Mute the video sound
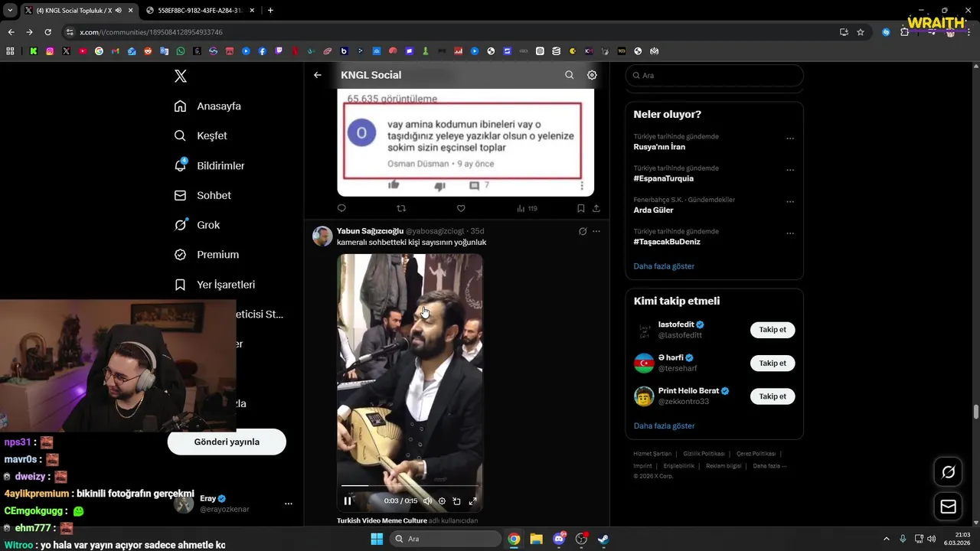The width and height of the screenshot is (980, 551). click(x=427, y=501)
